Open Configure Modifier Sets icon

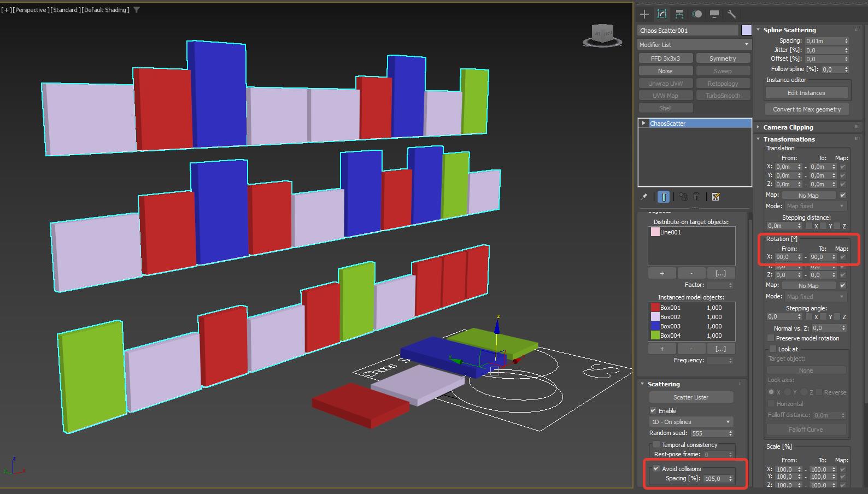[715, 197]
